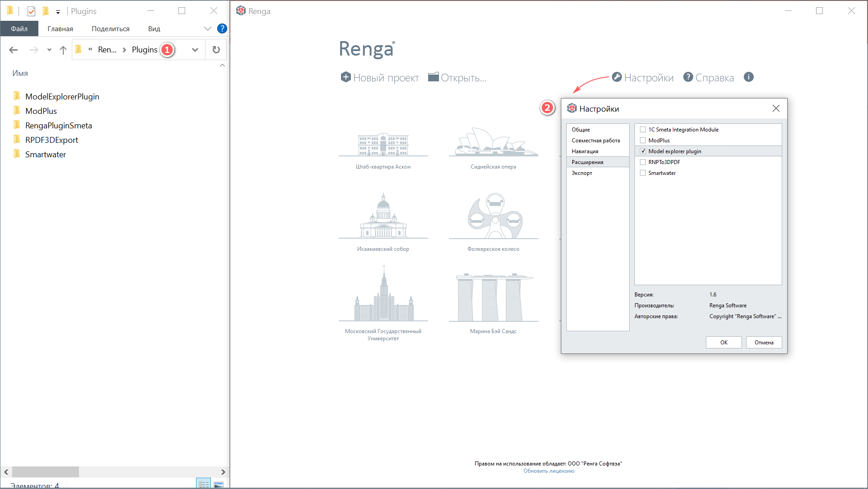868x489 pixels.
Task: Uncheck Model explorer plugin checkbox
Action: (643, 151)
